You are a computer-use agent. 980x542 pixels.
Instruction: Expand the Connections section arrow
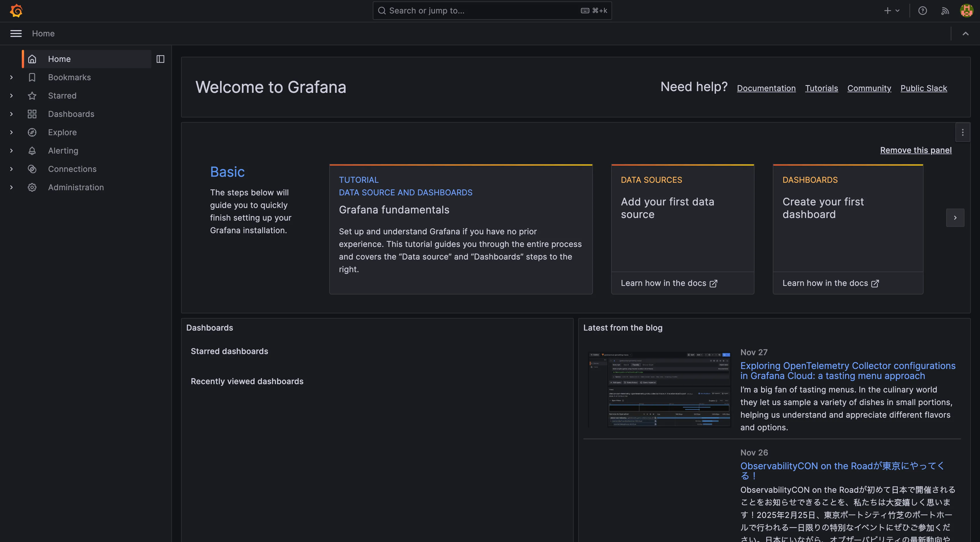[x=11, y=169]
